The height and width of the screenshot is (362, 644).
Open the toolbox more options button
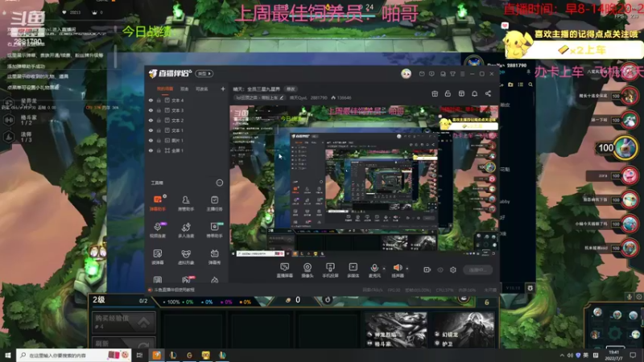(x=219, y=183)
